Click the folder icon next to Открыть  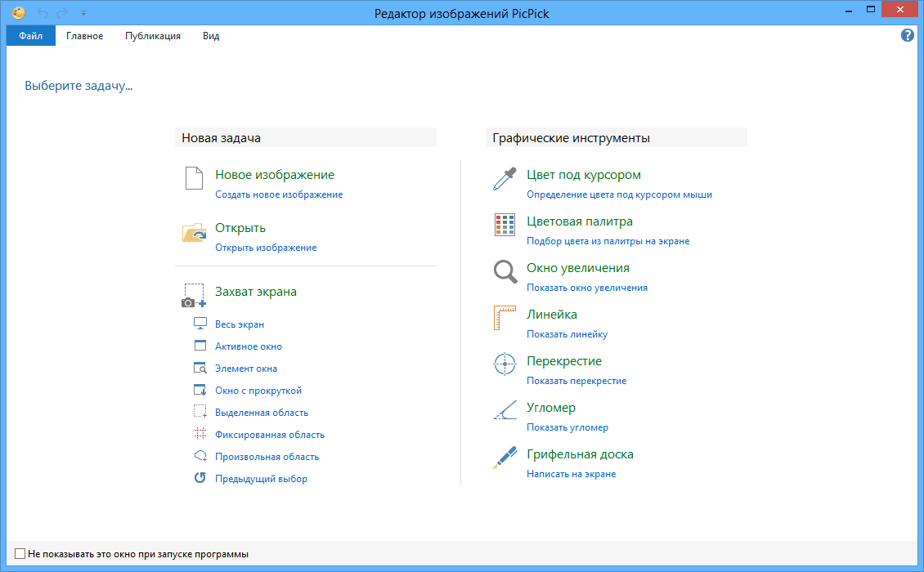click(194, 233)
